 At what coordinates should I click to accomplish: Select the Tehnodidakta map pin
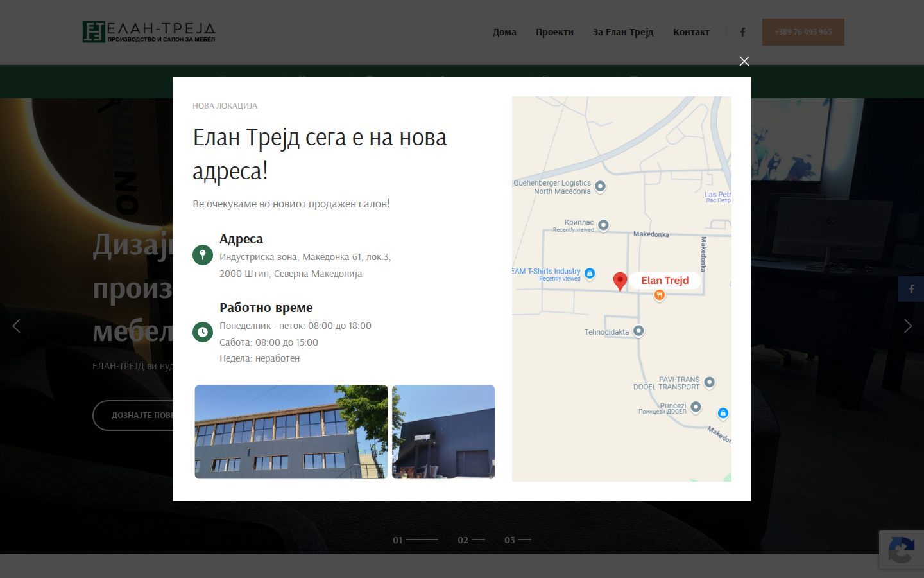638,331
